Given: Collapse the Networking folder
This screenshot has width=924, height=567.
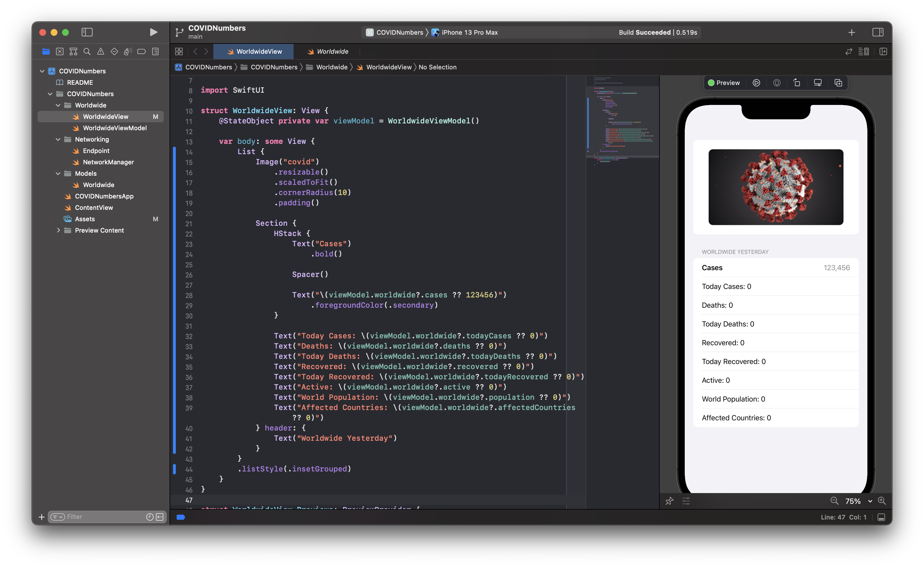Looking at the screenshot, I should click(58, 140).
